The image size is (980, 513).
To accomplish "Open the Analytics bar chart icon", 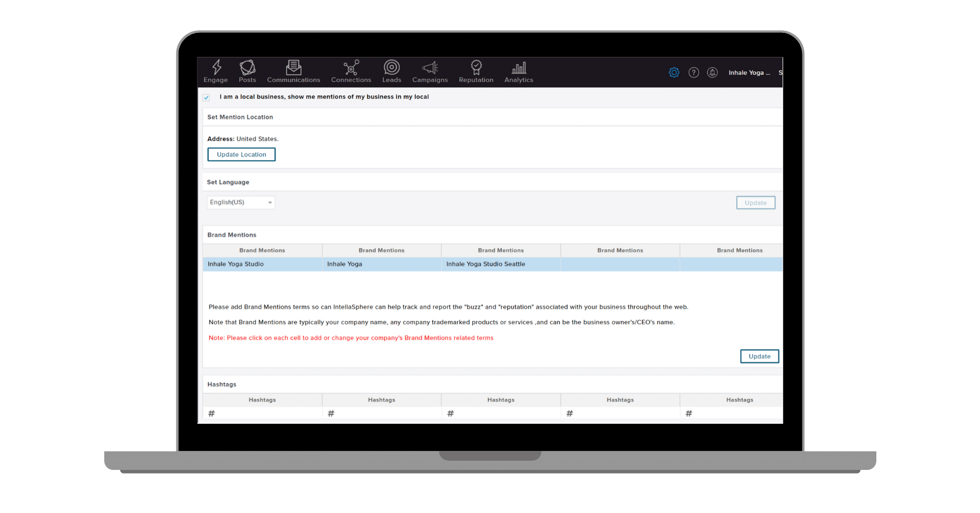I will pyautogui.click(x=519, y=68).
